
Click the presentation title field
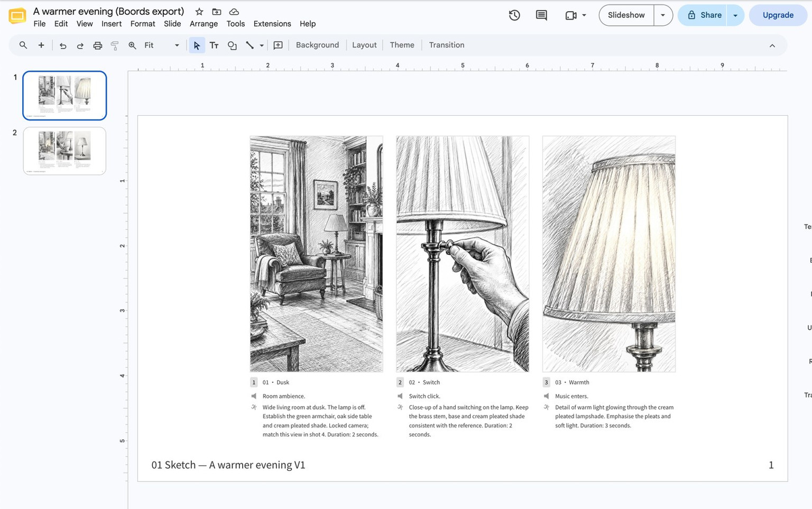point(108,12)
